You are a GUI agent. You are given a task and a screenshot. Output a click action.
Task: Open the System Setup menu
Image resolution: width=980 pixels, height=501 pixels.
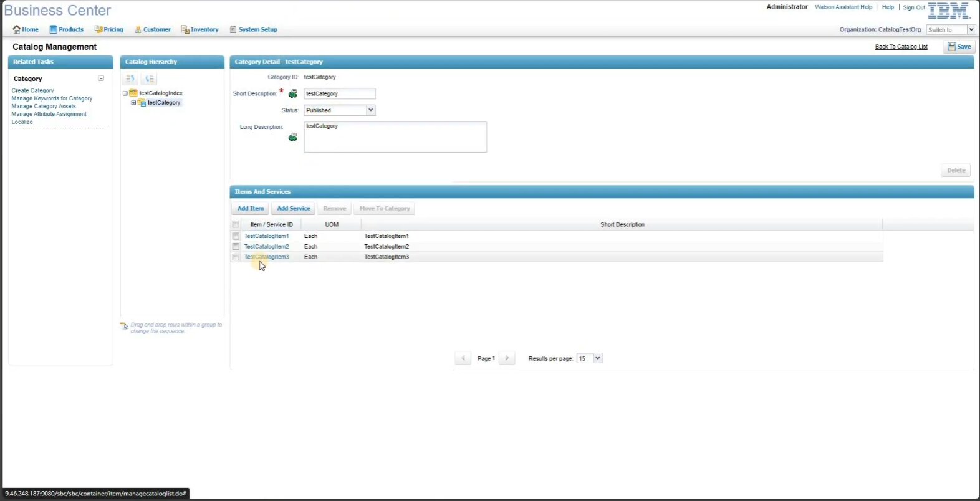[254, 29]
